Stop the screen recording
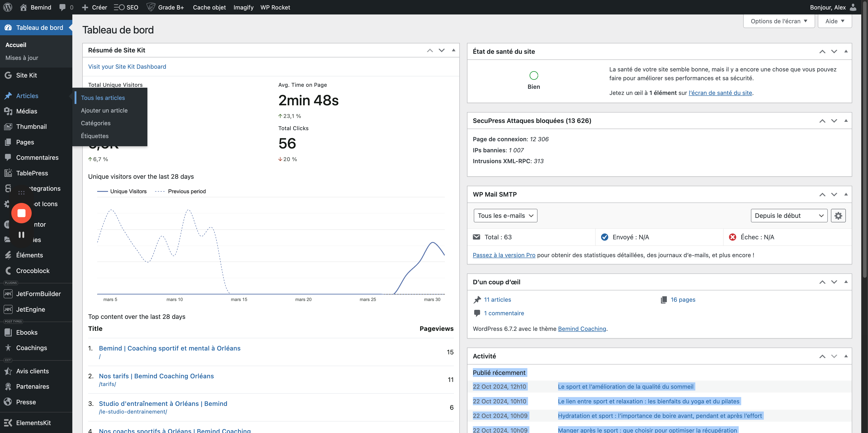 (21, 213)
